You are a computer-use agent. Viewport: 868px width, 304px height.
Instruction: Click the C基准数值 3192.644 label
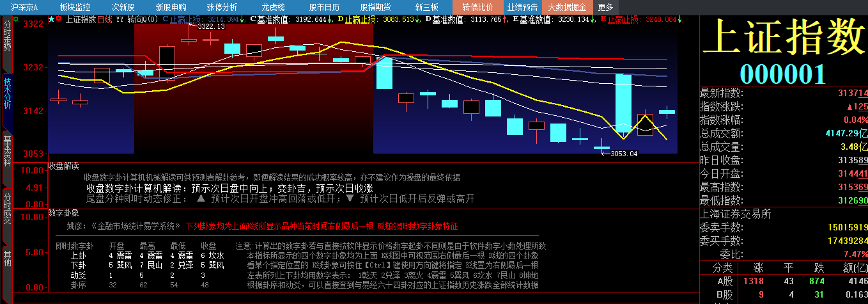291,19
